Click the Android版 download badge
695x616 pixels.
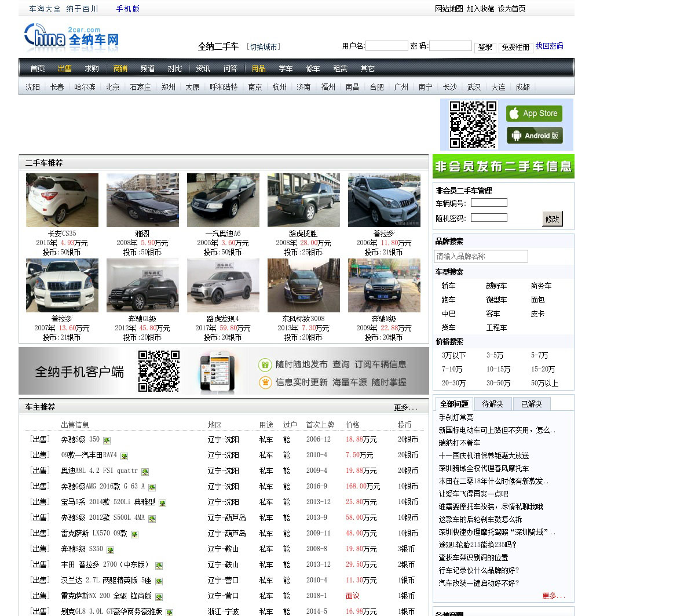(534, 136)
